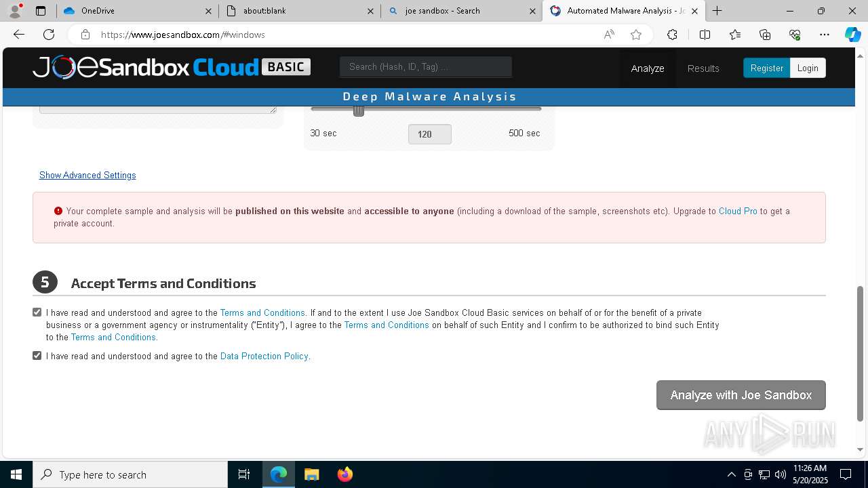
Task: Click the page vertical scrollbar thumb
Action: [x=861, y=353]
